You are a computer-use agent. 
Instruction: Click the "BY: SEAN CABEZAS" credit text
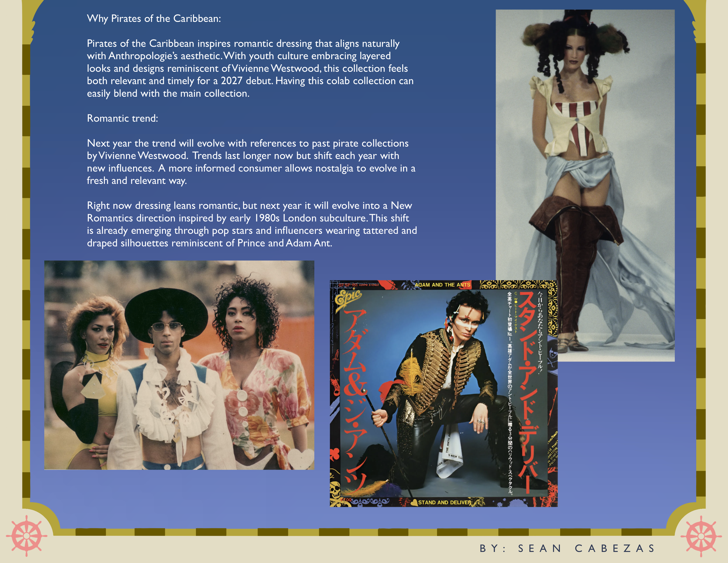point(567,548)
